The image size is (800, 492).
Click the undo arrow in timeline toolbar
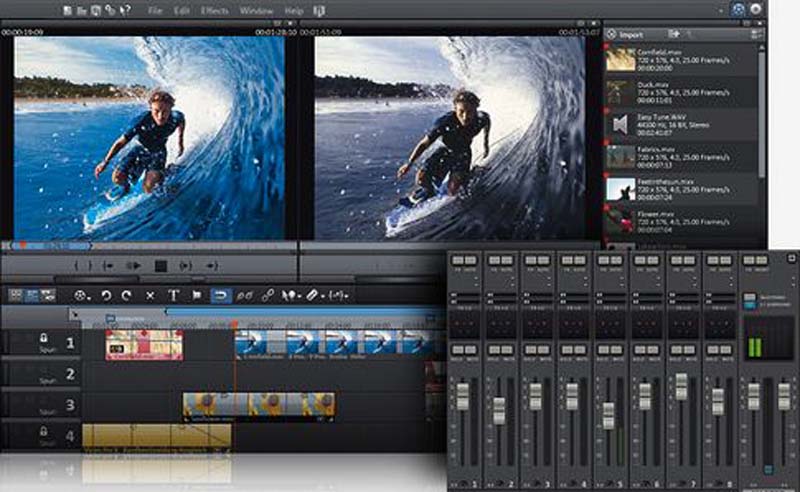[x=107, y=296]
